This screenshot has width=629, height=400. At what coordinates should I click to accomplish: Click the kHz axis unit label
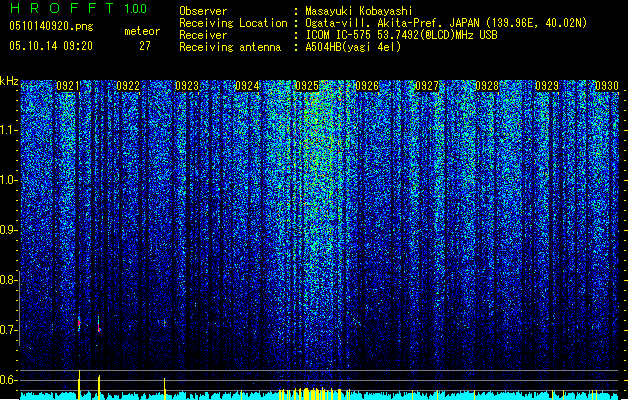click(9, 81)
